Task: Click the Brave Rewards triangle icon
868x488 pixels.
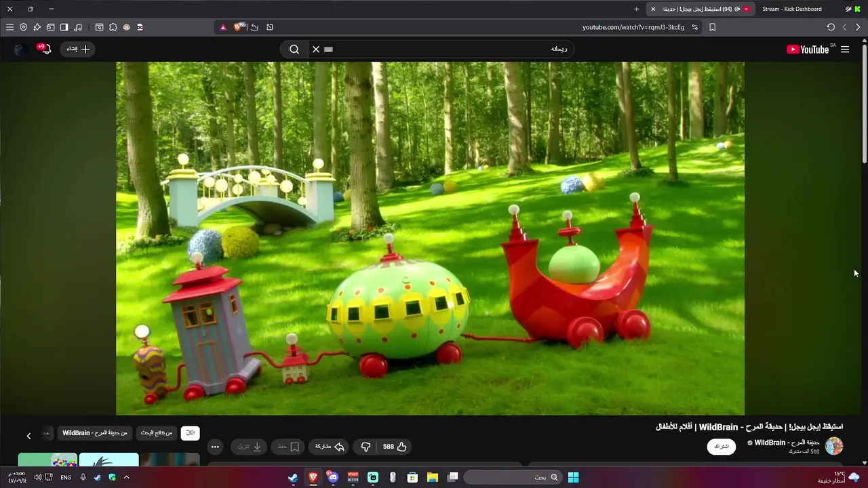Action: click(223, 27)
